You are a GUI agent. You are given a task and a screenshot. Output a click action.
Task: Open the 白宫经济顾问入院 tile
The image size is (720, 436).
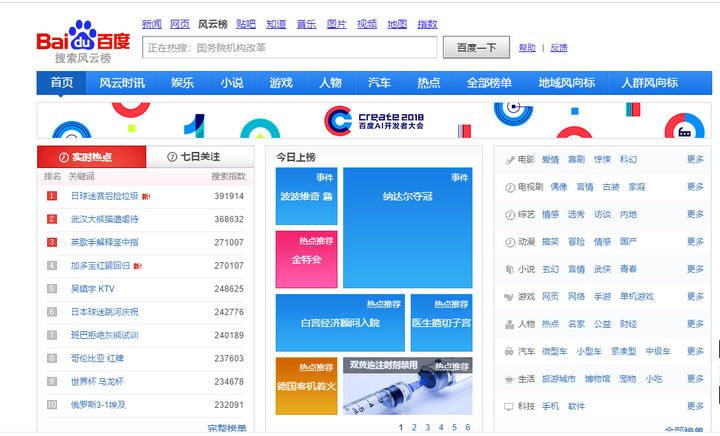pos(340,323)
